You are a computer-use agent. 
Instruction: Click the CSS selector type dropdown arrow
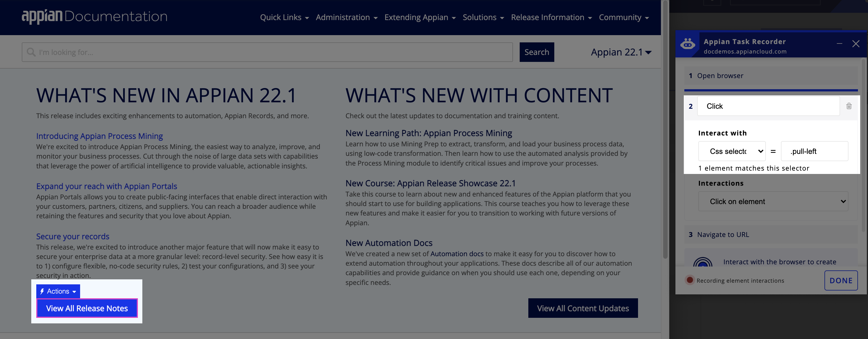(758, 151)
